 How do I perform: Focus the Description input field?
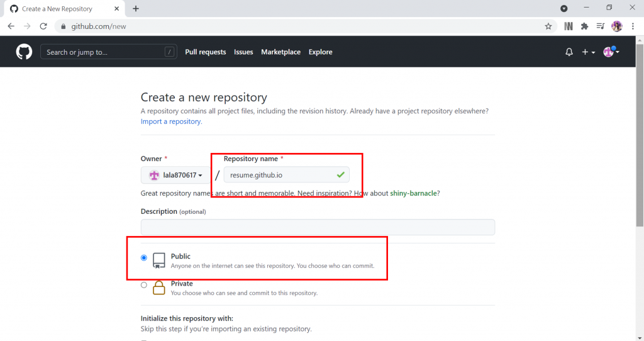point(318,227)
